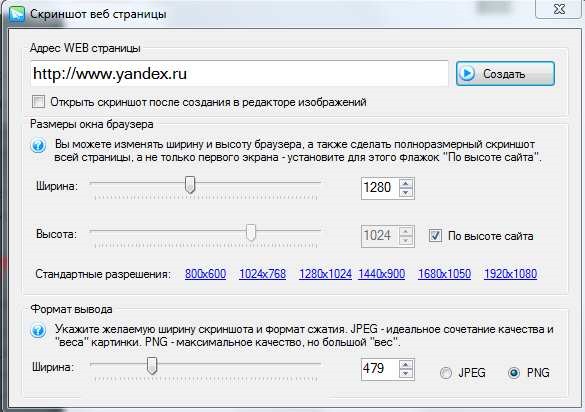Click the Стандартные разрешения label
This screenshot has height=412, width=585.
pos(103,274)
